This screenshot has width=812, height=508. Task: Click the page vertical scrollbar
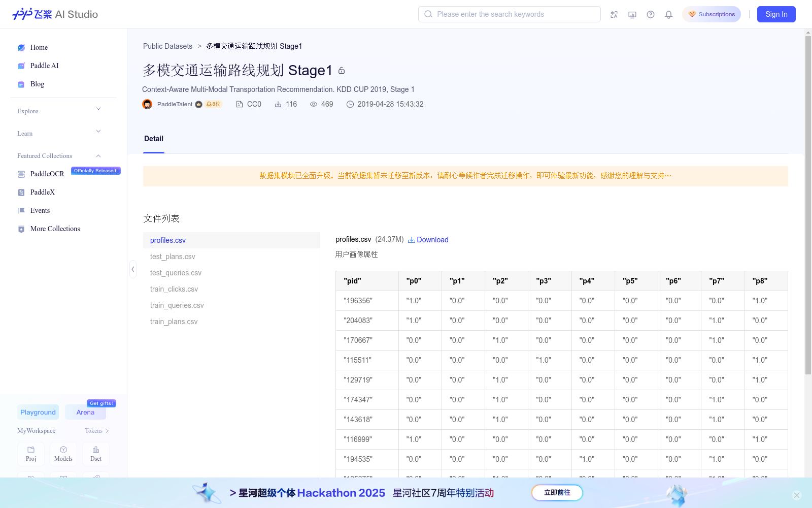point(808,205)
